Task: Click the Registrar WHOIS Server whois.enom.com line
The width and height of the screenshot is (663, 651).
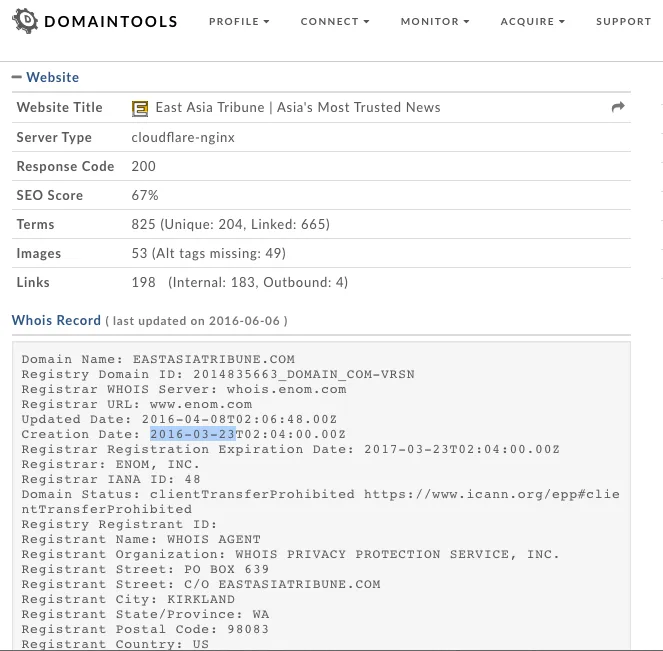Action: click(x=184, y=389)
